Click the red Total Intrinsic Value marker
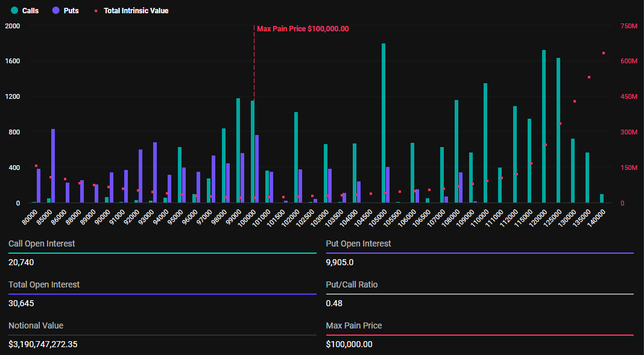 tap(96, 11)
